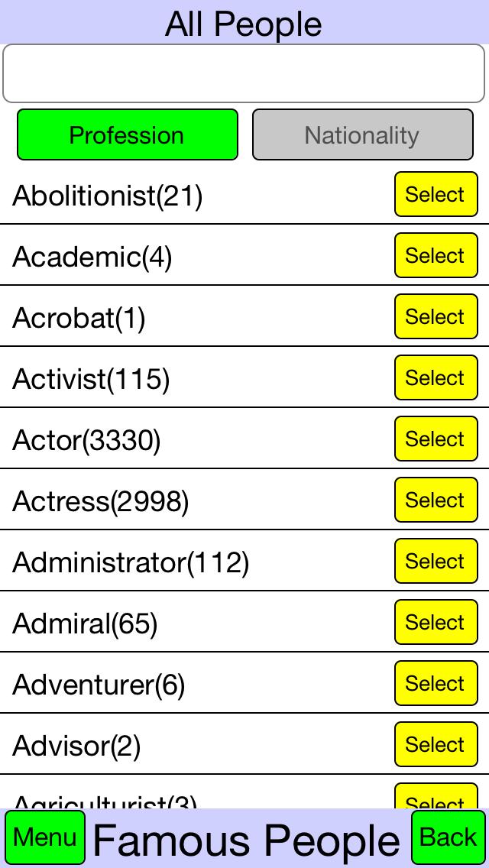This screenshot has height=868, width=489.
Task: Tap the Actress(2998) list row text
Action: (101, 501)
